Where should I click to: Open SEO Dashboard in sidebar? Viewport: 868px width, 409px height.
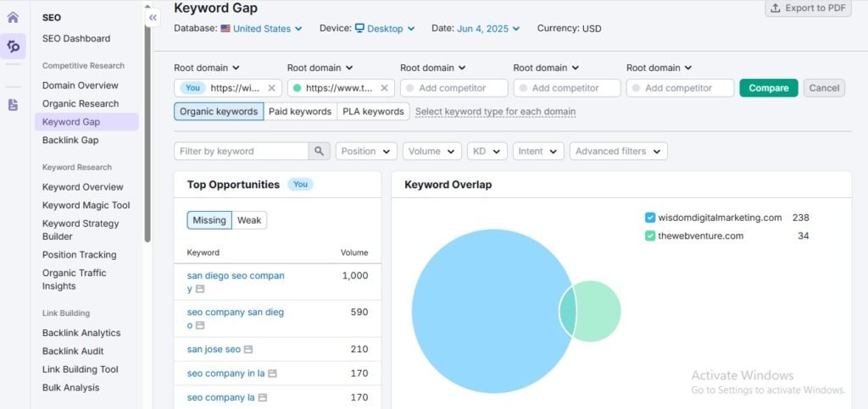coord(76,39)
